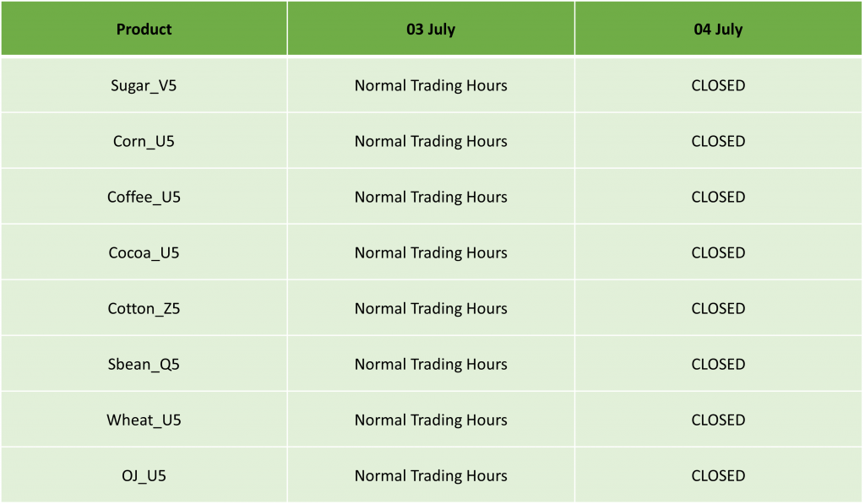This screenshot has height=504, width=865.
Task: Select the 03 July column header
Action: [431, 29]
